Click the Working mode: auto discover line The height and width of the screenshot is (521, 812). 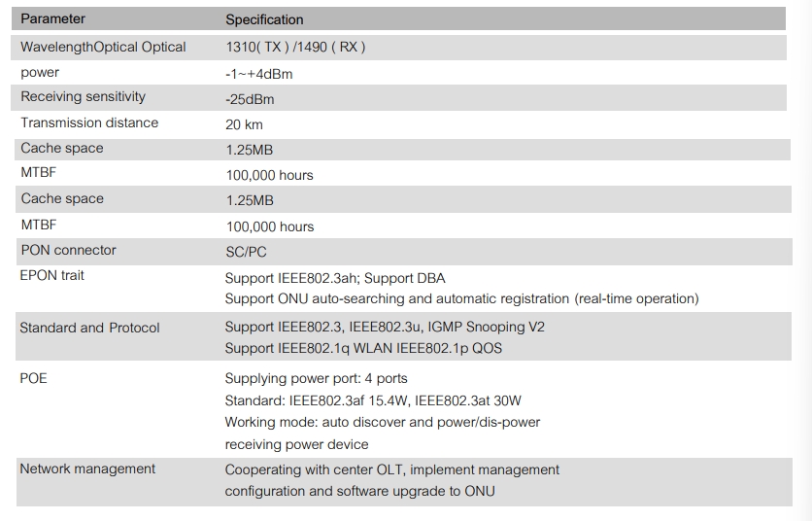point(382,422)
